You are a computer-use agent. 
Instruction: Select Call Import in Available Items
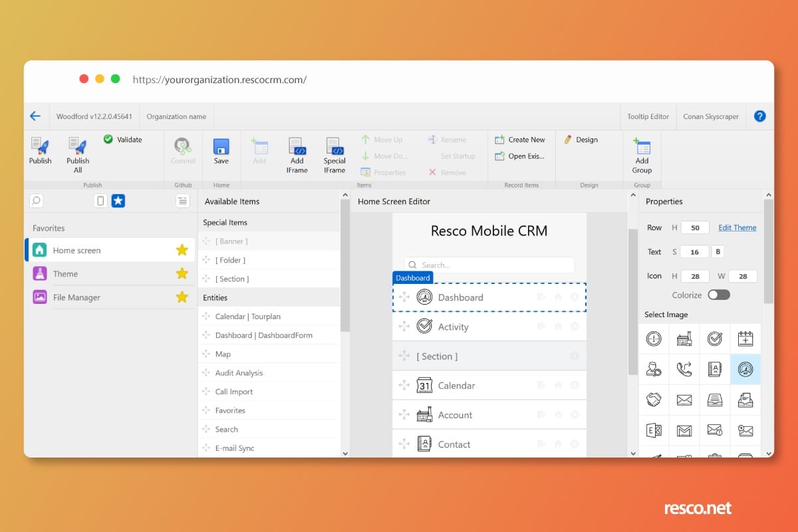tap(269, 392)
